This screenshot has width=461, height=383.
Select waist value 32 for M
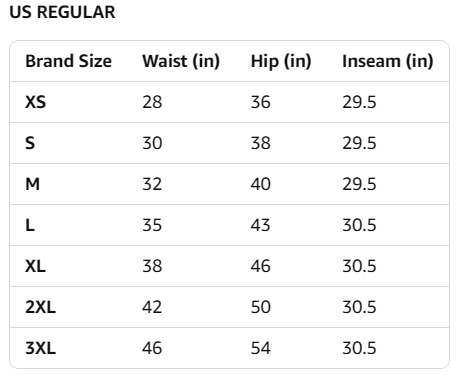point(152,184)
